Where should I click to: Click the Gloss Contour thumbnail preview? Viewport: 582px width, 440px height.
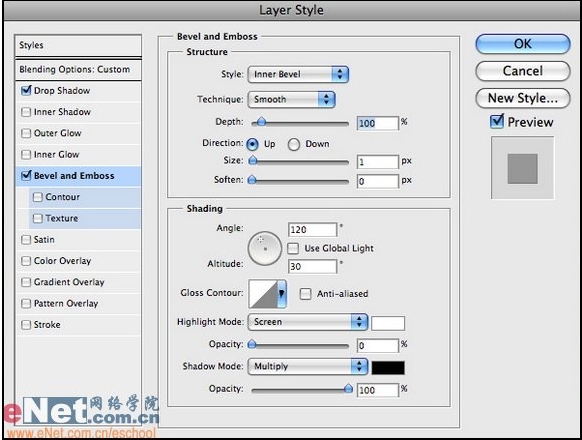click(263, 294)
